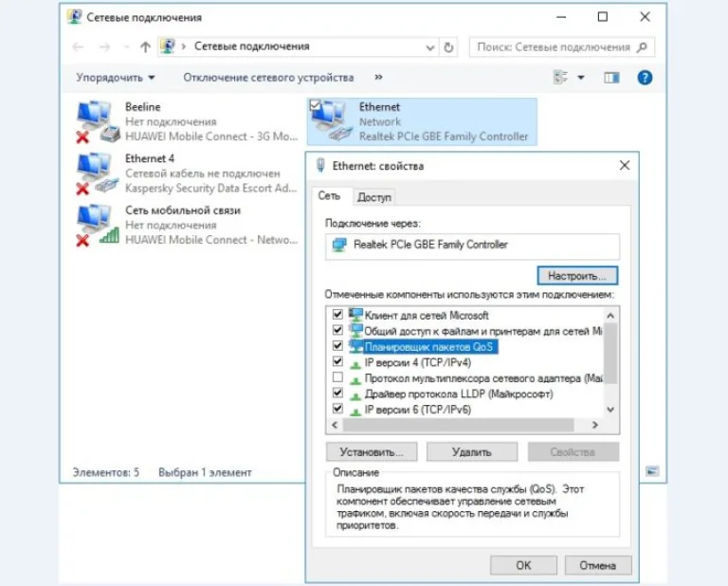
Task: Select the Beeline connection icon
Action: (x=97, y=121)
